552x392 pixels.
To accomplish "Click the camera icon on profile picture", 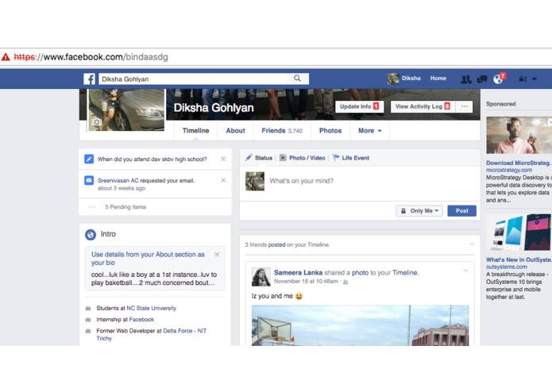I will pyautogui.click(x=96, y=122).
